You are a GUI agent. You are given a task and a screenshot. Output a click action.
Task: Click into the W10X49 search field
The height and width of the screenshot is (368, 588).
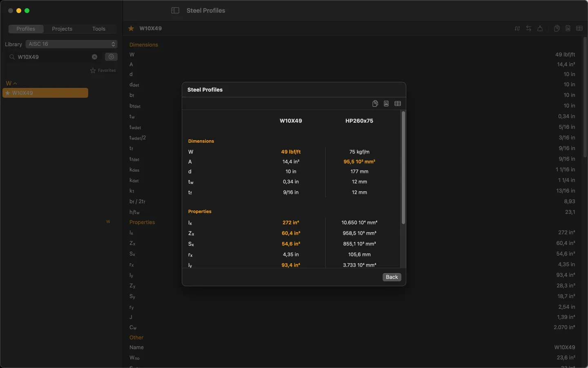53,57
